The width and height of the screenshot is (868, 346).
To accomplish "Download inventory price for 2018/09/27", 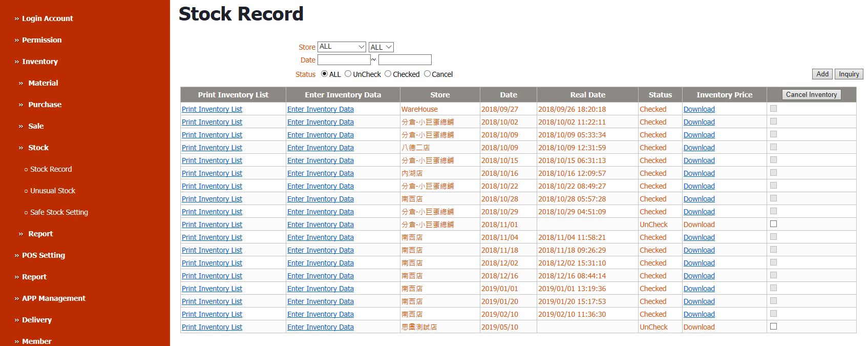I will (699, 109).
